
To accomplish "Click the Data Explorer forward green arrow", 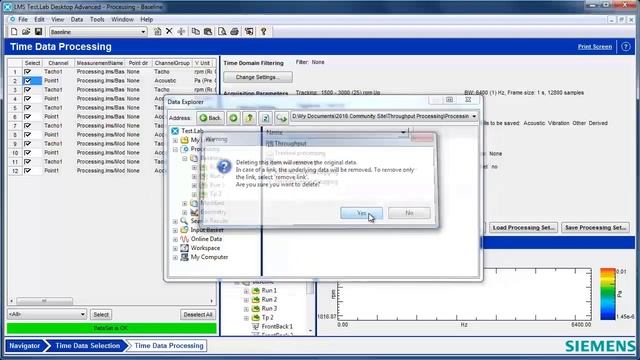I will 233,118.
